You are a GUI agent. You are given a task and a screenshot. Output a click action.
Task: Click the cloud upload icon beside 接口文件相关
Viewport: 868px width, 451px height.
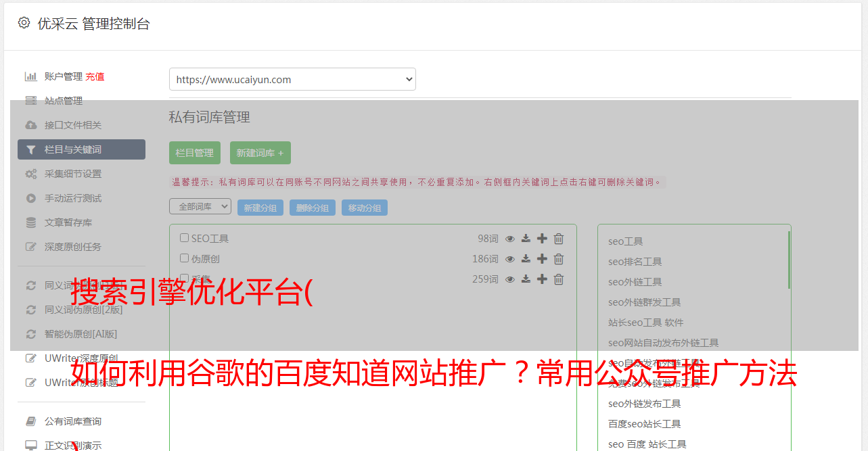[31, 125]
